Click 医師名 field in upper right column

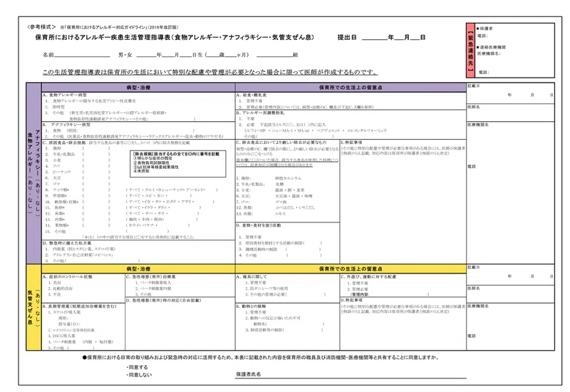[x=511, y=113]
